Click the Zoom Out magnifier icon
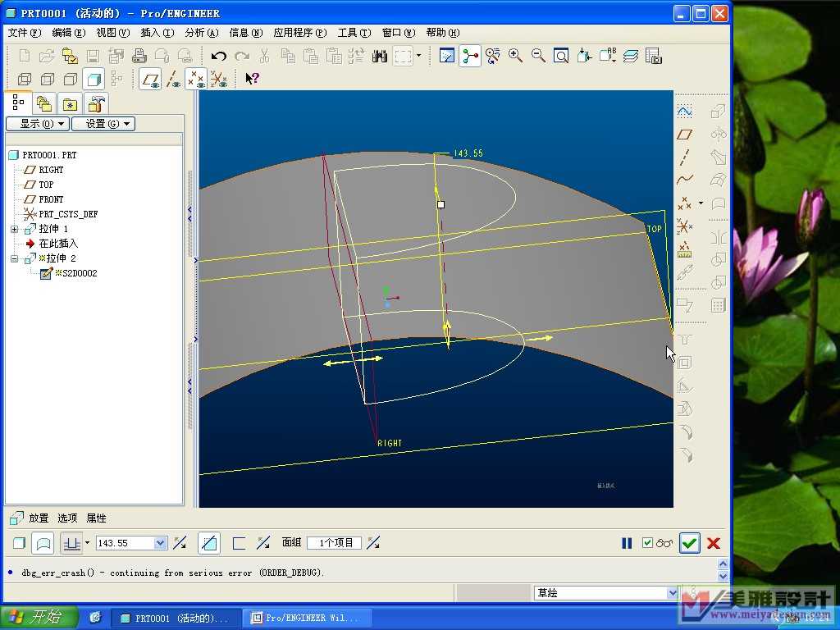Screen dimensions: 840x630 538,56
